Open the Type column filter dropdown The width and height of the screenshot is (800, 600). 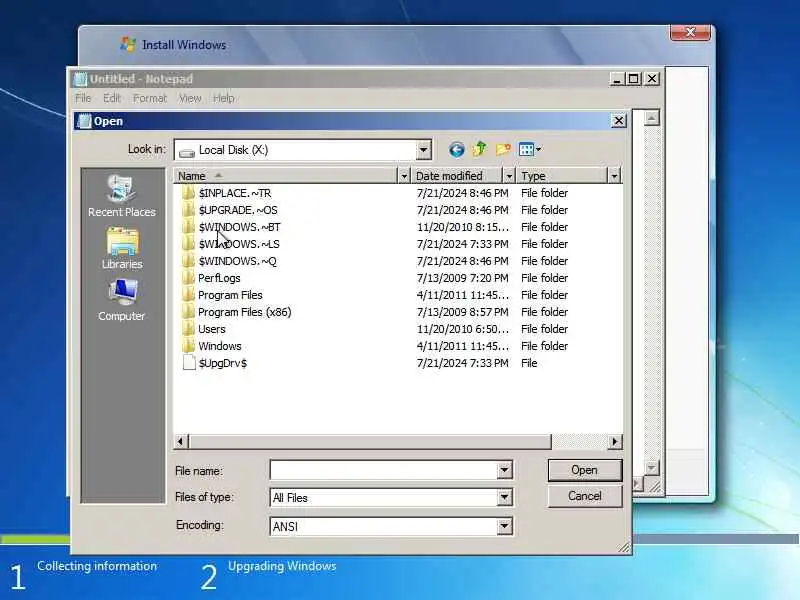(x=614, y=176)
